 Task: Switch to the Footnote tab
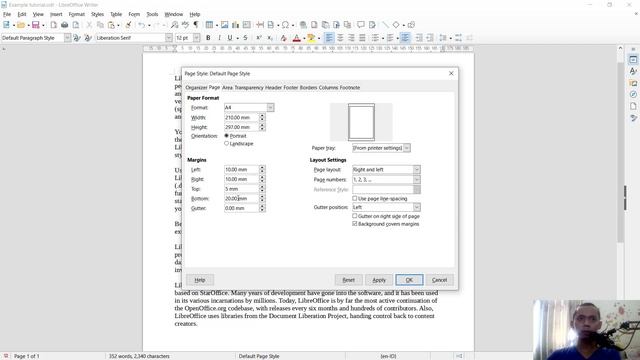[x=350, y=87]
